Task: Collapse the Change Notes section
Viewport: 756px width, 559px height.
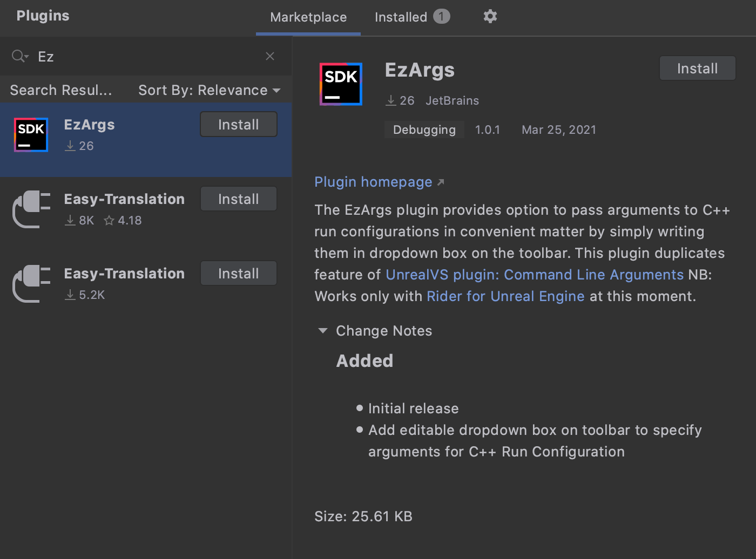Action: pyautogui.click(x=323, y=331)
